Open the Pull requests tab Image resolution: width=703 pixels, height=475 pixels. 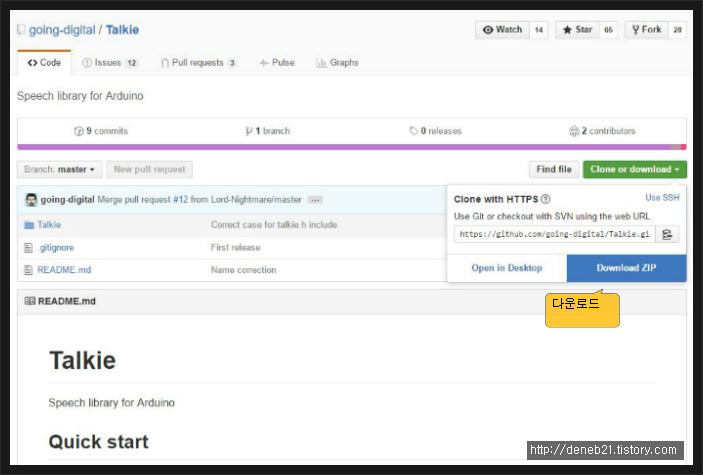tap(198, 63)
